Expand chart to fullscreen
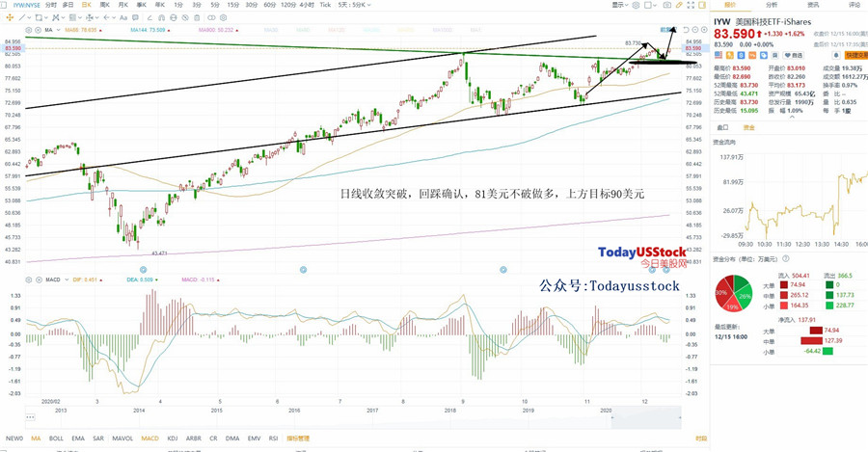Screen dimensions: 868x452 tap(691, 5)
